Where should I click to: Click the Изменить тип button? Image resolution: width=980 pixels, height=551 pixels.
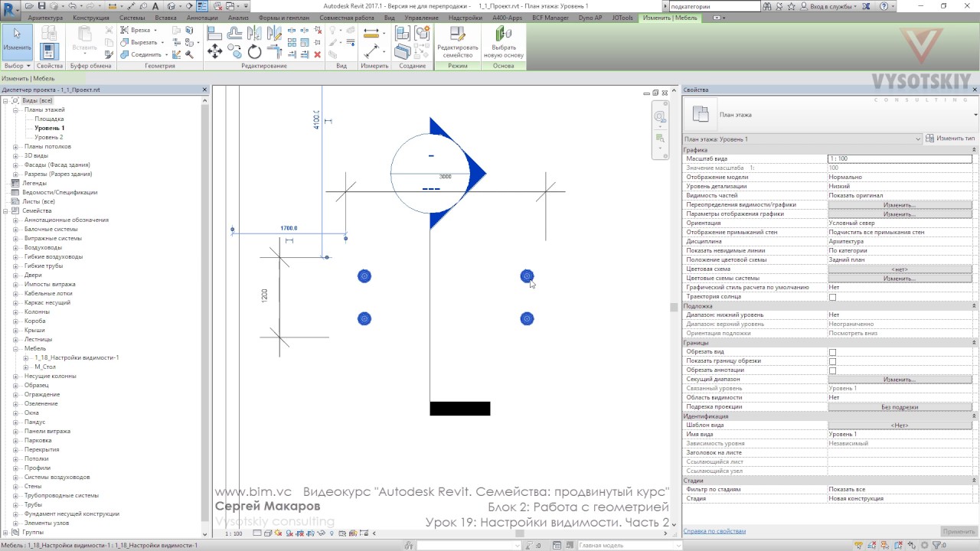(x=950, y=139)
